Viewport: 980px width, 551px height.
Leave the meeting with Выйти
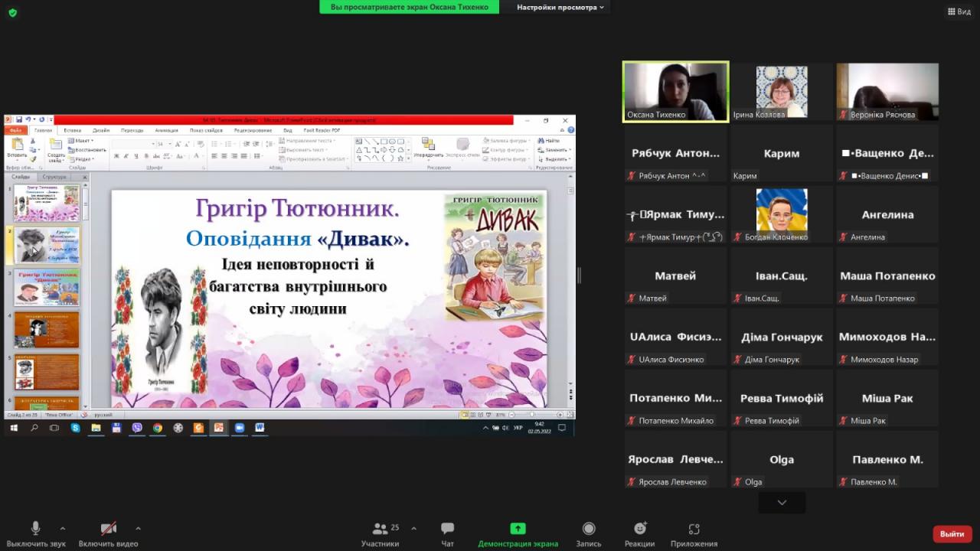pyautogui.click(x=952, y=533)
